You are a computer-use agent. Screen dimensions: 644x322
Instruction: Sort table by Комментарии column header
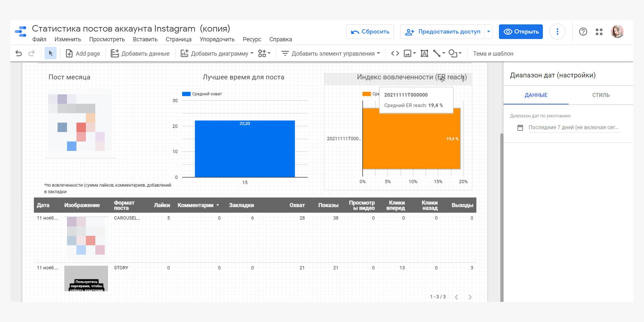click(x=195, y=205)
